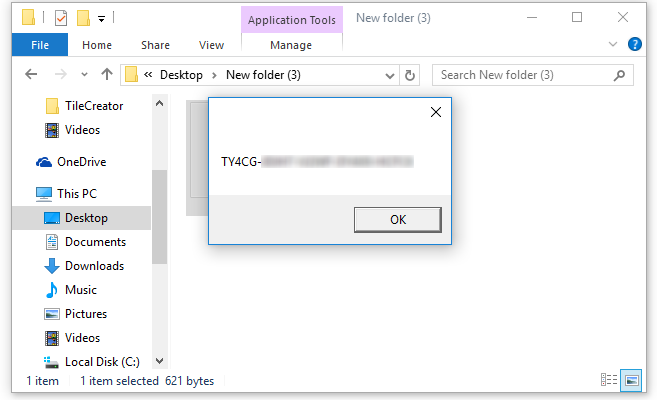Open the Manage tab under Application Tools
The image size is (657, 400).
(291, 45)
